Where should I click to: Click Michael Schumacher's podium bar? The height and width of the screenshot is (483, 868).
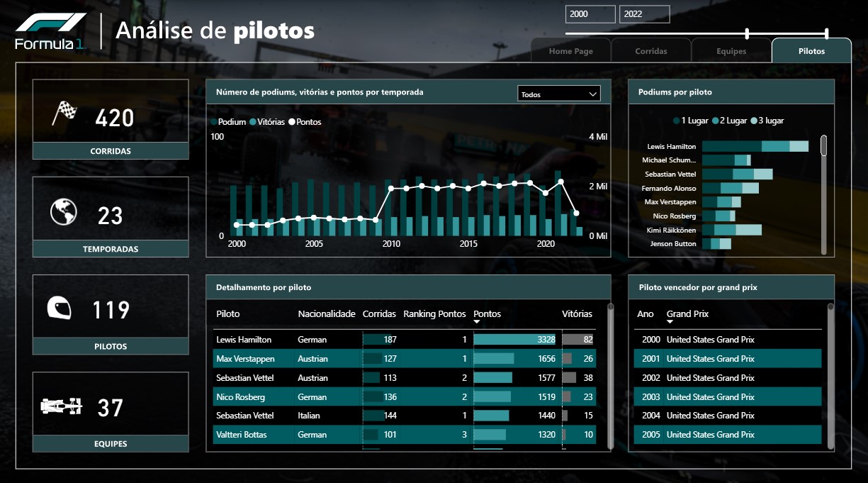[x=726, y=160]
